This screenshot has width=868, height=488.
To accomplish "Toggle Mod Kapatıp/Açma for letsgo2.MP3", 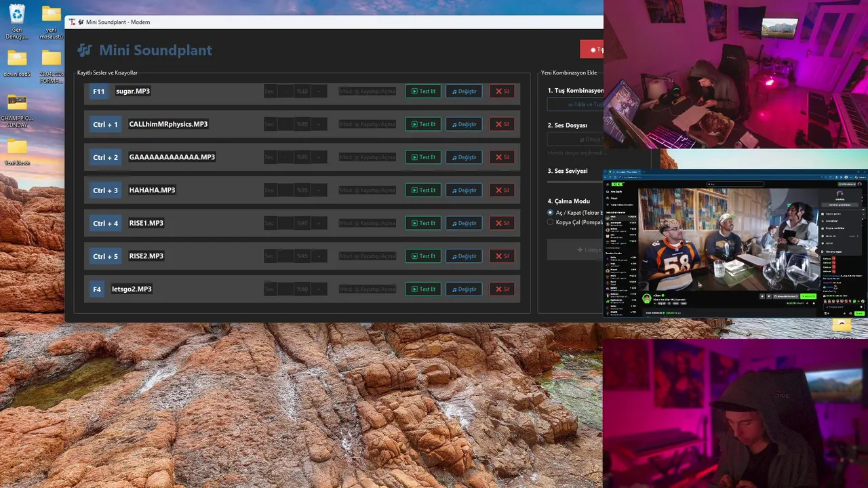I will tap(368, 289).
